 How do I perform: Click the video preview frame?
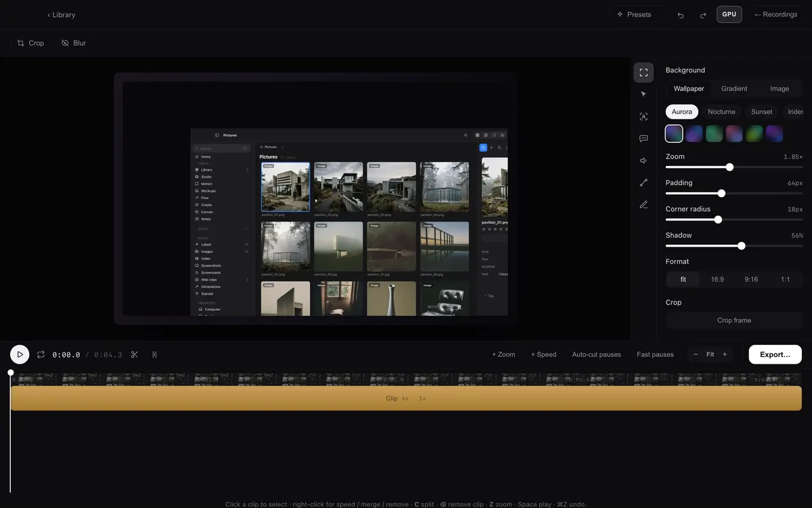point(315,198)
